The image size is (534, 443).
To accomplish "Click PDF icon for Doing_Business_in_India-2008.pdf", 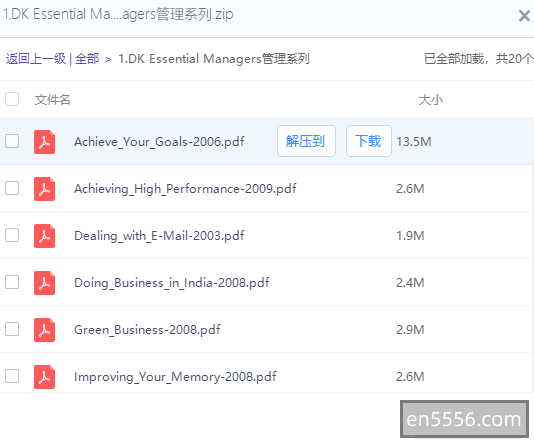I will (44, 283).
